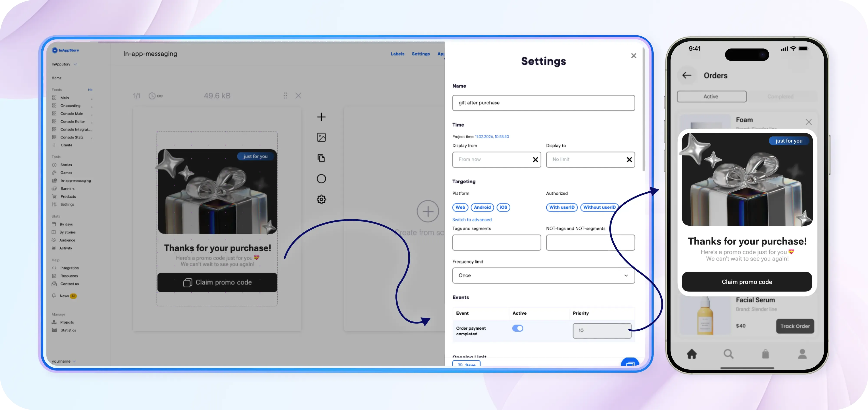Click the Banners sidebar icon
The image size is (868, 410).
pyautogui.click(x=54, y=189)
